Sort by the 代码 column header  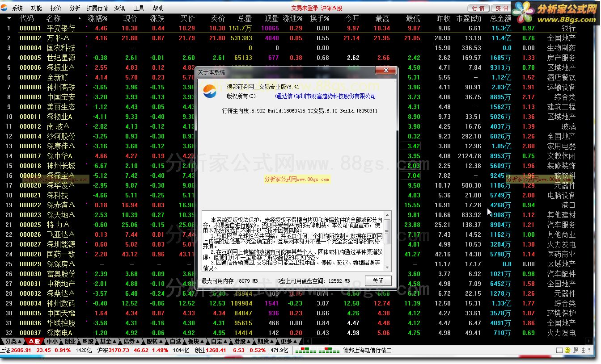(x=26, y=18)
